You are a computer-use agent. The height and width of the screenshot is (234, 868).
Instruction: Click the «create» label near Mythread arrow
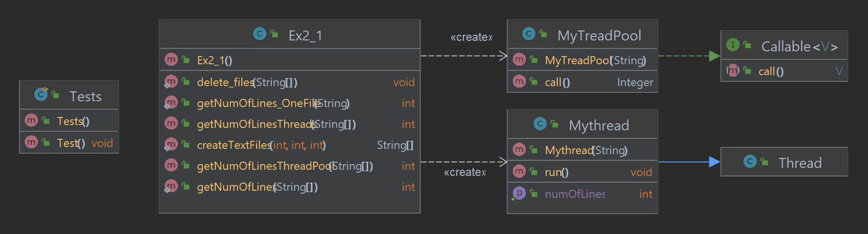point(465,172)
